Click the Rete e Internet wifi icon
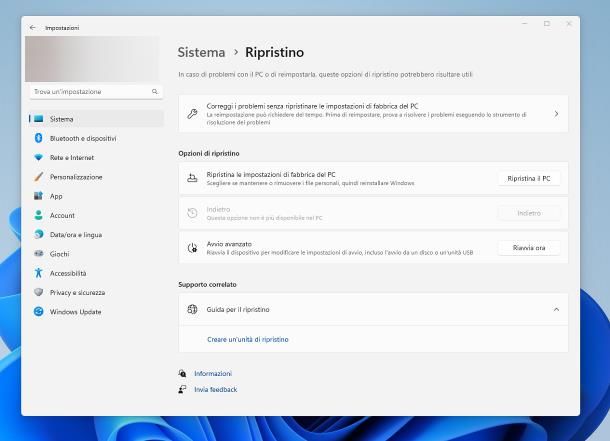 [39, 158]
